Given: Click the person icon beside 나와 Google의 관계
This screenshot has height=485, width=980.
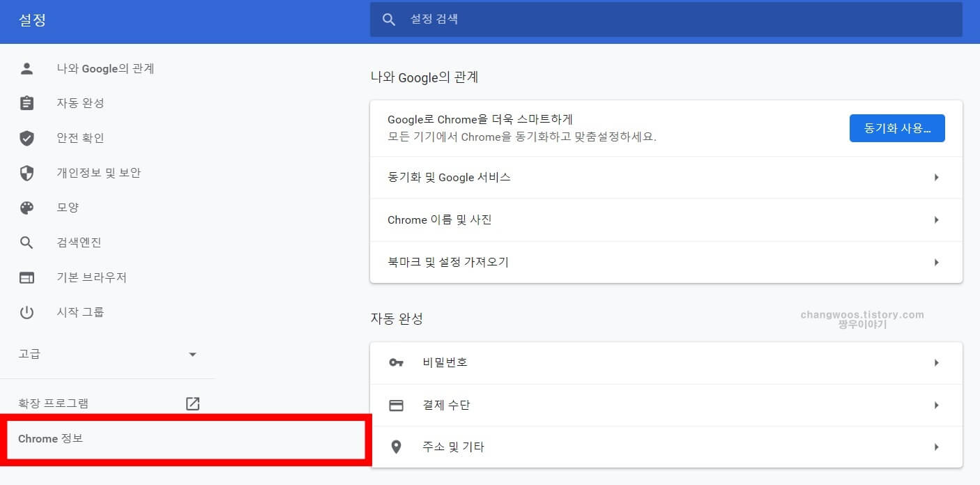Looking at the screenshot, I should [26, 68].
